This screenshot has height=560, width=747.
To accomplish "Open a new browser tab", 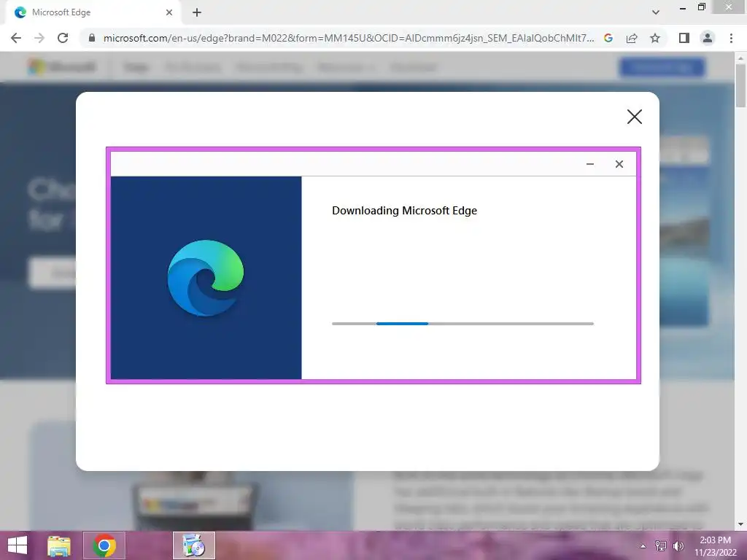I will coord(197,12).
